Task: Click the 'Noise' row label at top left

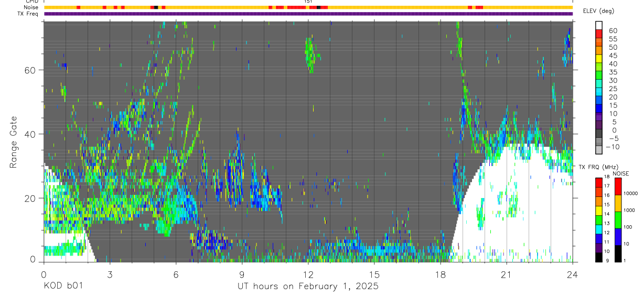Action: point(31,7)
